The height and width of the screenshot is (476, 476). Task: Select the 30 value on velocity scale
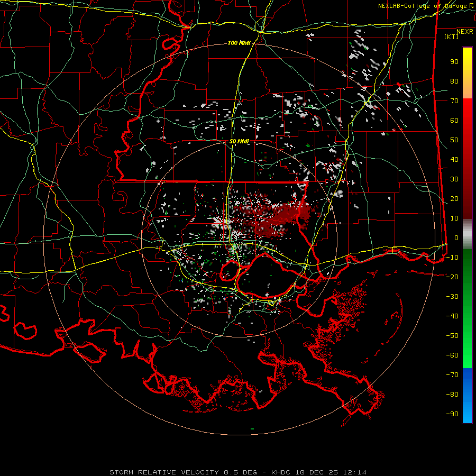click(x=454, y=179)
